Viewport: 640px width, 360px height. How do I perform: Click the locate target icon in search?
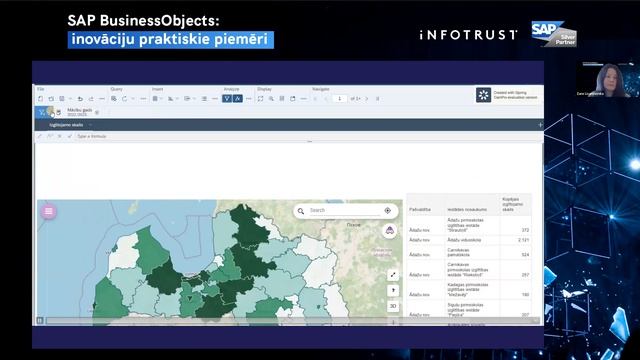tap(388, 211)
